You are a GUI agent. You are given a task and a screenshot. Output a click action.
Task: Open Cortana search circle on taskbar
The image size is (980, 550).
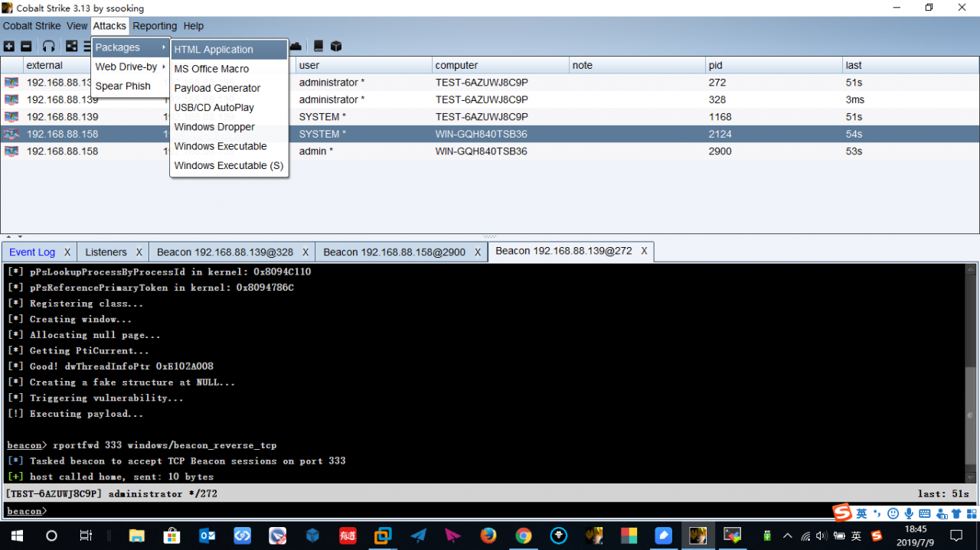[51, 535]
